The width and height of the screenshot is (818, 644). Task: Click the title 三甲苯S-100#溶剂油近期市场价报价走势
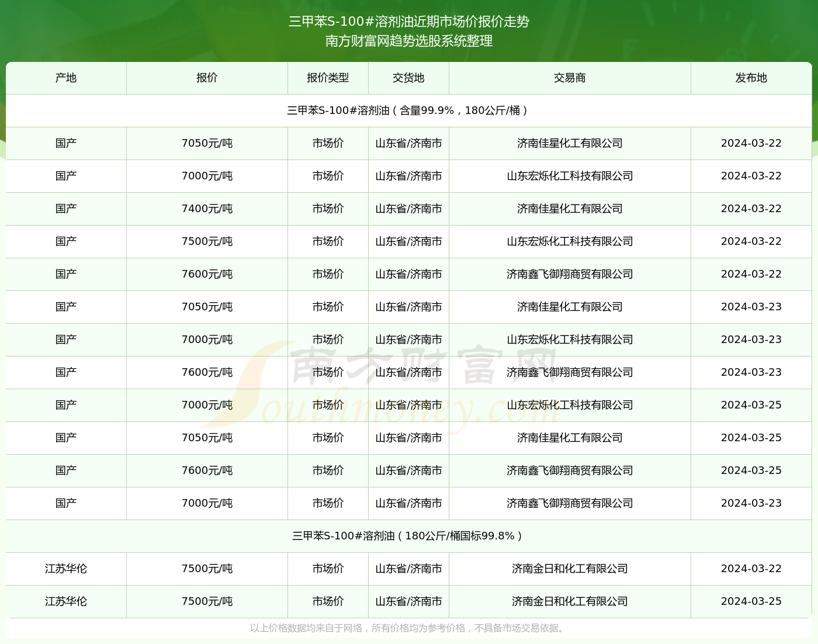point(409,22)
